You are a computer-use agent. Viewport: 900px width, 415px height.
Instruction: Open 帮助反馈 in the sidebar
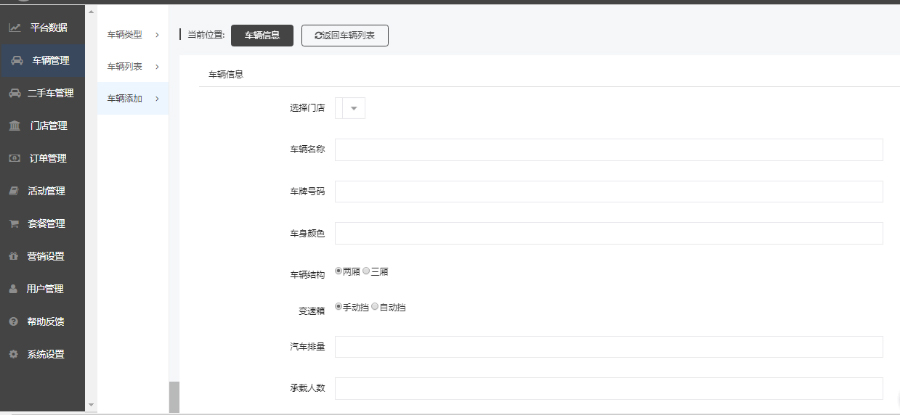[x=46, y=322]
